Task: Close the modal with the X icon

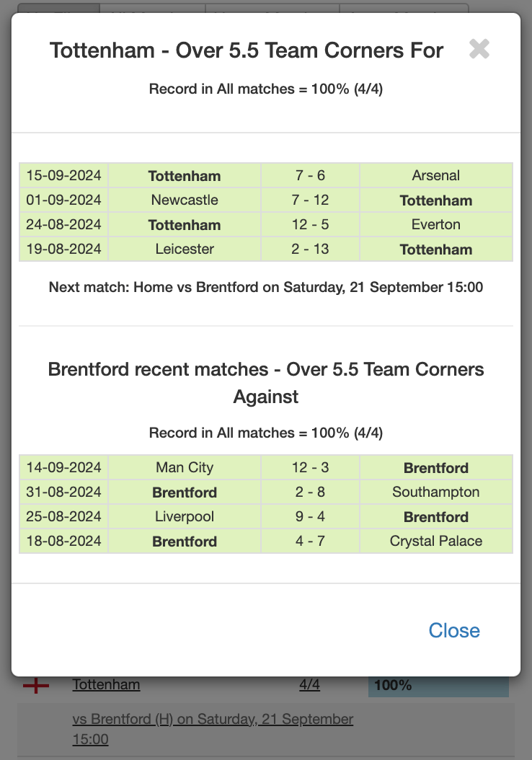Action: point(479,49)
